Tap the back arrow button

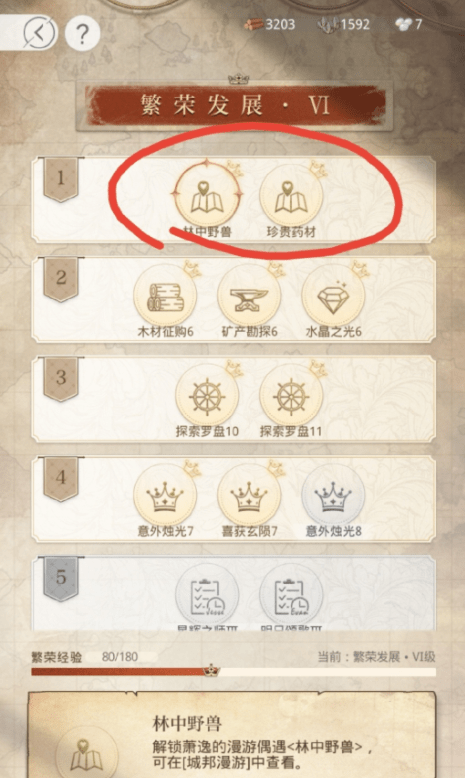coord(40,33)
